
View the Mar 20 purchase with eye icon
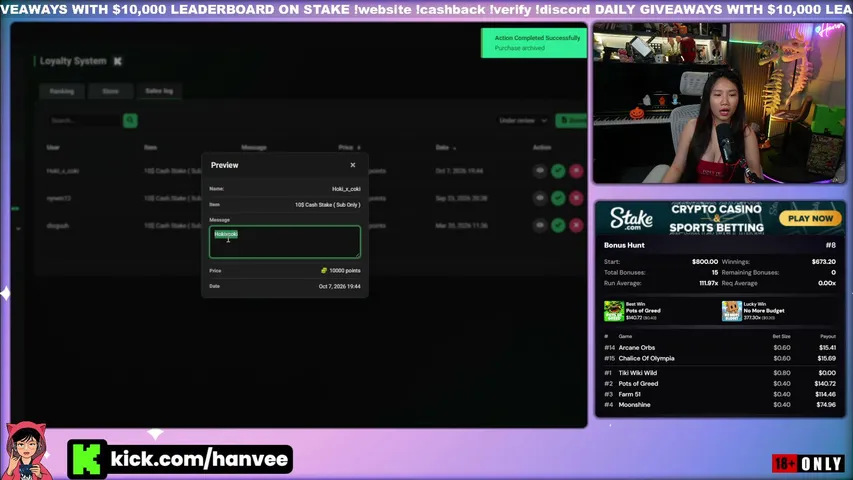pos(540,225)
